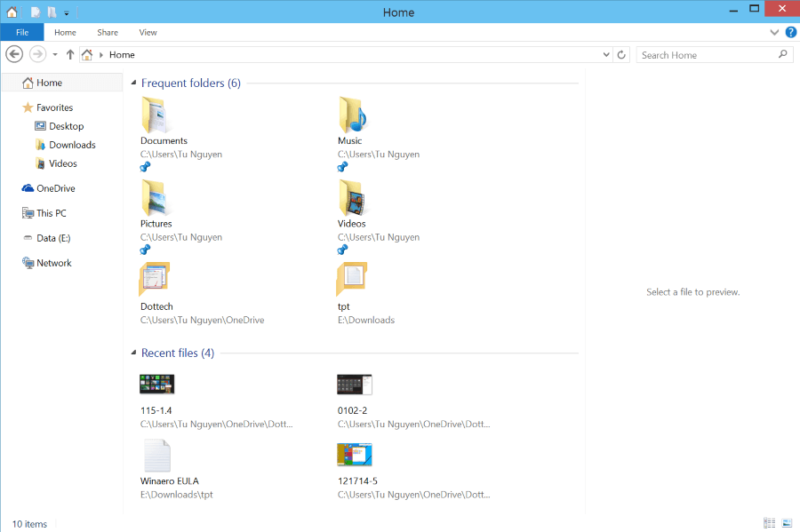Select the Videos folder icon in Frequent folders
Image resolution: width=800 pixels, height=532 pixels.
[x=352, y=198]
